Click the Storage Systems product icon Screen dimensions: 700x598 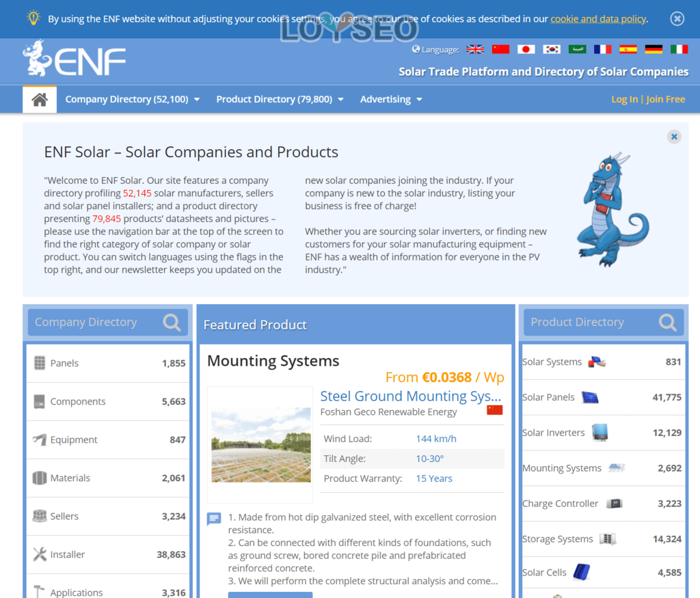[x=608, y=539]
